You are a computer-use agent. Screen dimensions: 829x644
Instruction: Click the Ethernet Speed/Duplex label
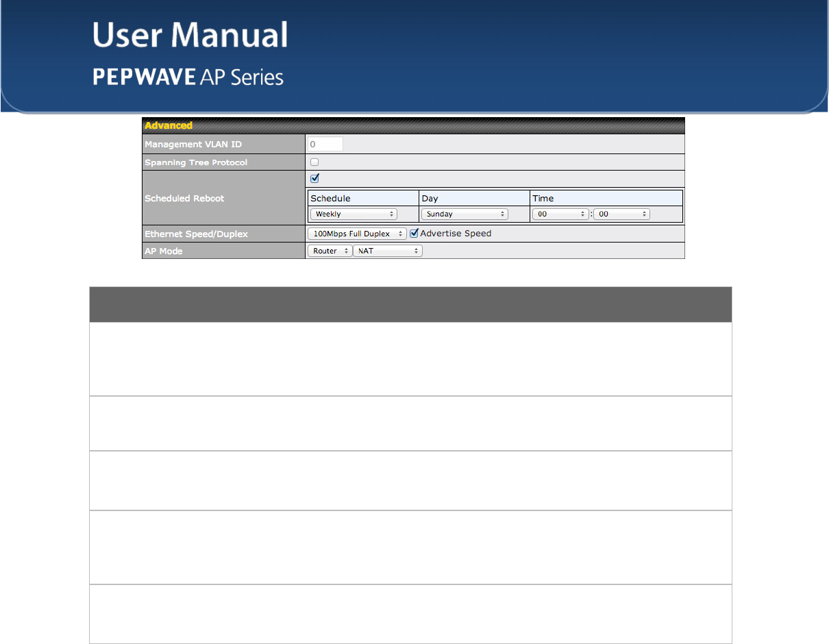tap(196, 234)
